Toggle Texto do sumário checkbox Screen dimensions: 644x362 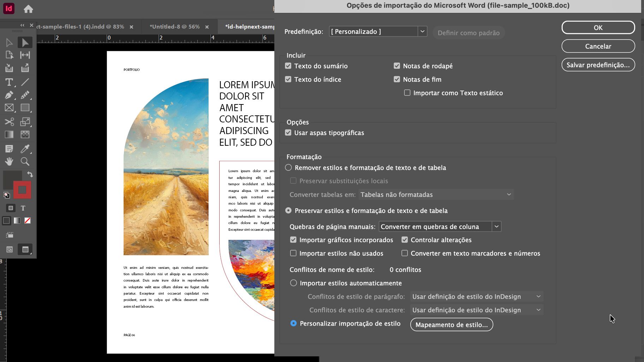click(288, 66)
